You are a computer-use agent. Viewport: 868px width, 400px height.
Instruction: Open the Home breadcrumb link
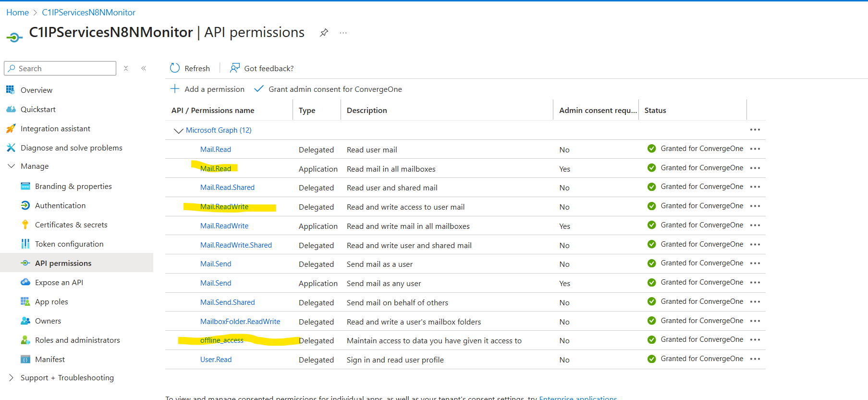[17, 12]
